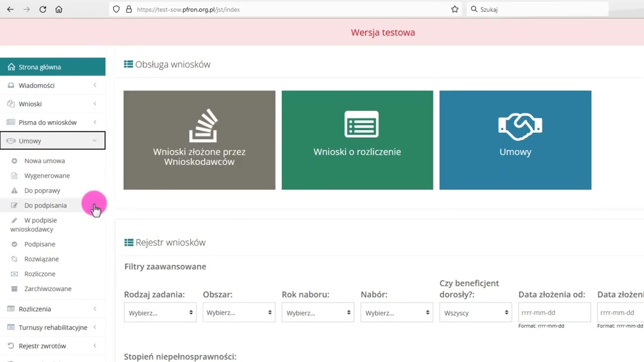This screenshot has height=362, width=644.
Task: Click the warning icon beside Do poprawy
Action: 14,191
